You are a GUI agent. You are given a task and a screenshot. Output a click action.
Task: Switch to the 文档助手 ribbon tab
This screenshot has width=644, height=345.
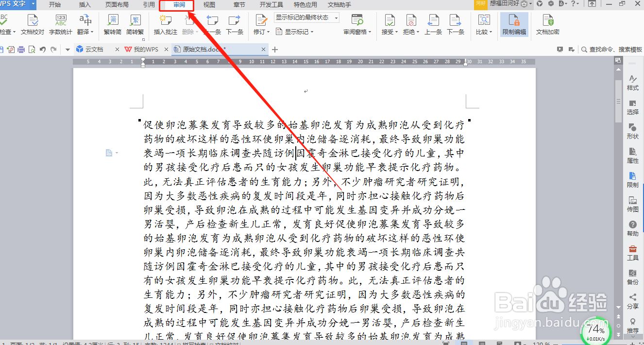339,5
